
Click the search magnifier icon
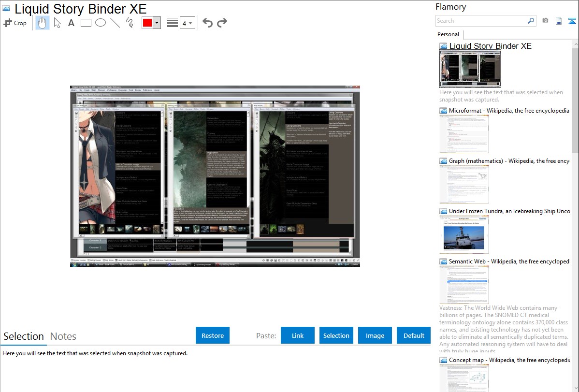click(x=531, y=21)
